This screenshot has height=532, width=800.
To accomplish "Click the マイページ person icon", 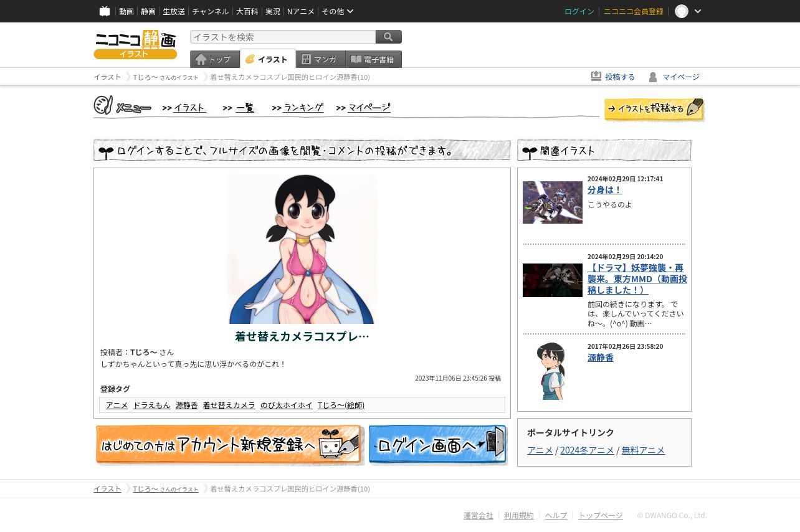I will click(x=653, y=77).
